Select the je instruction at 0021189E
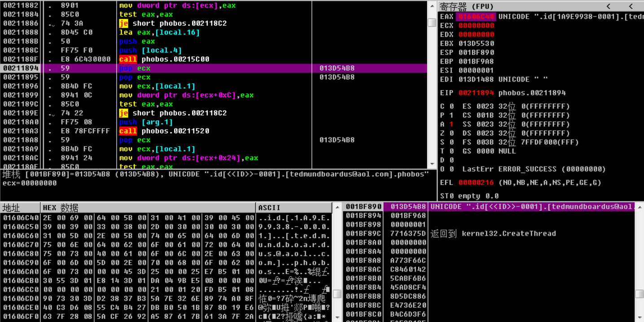The image size is (644, 322). point(213,113)
